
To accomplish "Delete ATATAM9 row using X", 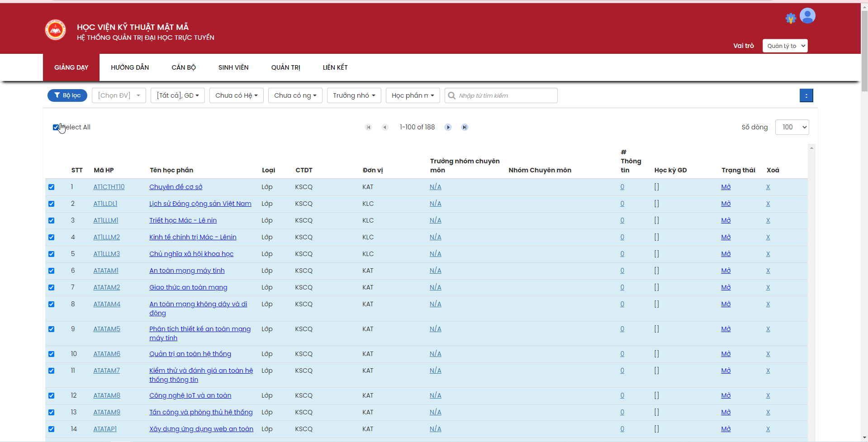I will pyautogui.click(x=768, y=412).
